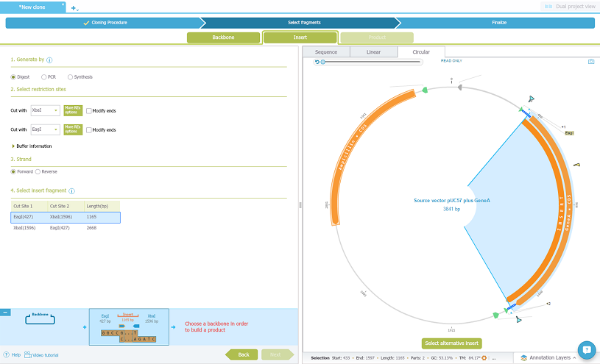
Task: Reset the map rotation with the undo icon
Action: pos(317,62)
